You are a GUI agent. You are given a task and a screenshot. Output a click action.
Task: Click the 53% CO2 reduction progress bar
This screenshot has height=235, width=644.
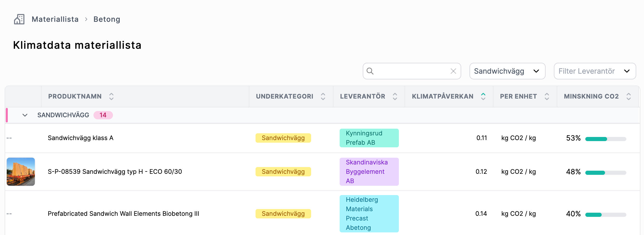(x=606, y=139)
